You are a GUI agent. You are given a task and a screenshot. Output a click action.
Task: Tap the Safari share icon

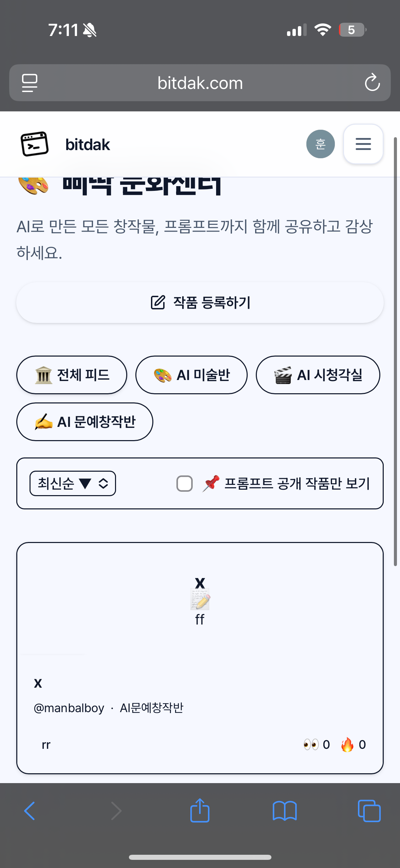tap(200, 811)
